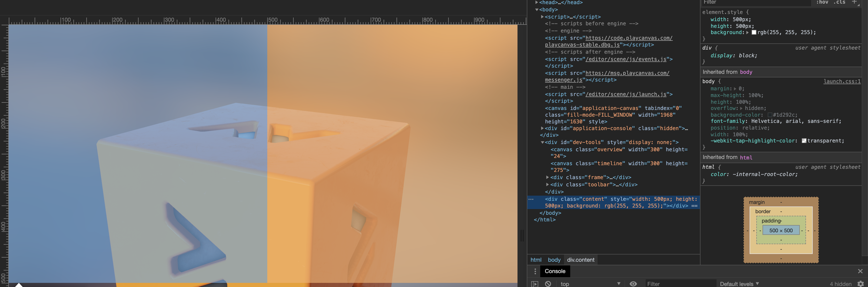The image size is (868, 287).
Task: Toggle the :hov element state panel
Action: coord(822,2)
